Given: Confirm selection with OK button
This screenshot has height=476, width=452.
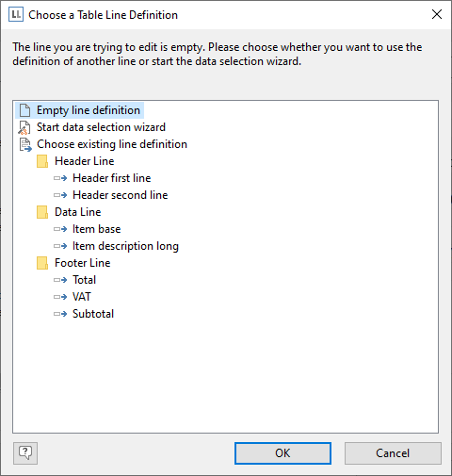Looking at the screenshot, I should tap(282, 453).
